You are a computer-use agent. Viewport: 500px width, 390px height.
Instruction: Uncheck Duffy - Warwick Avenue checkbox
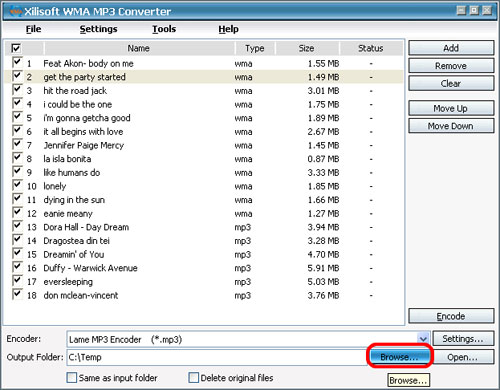tap(17, 267)
